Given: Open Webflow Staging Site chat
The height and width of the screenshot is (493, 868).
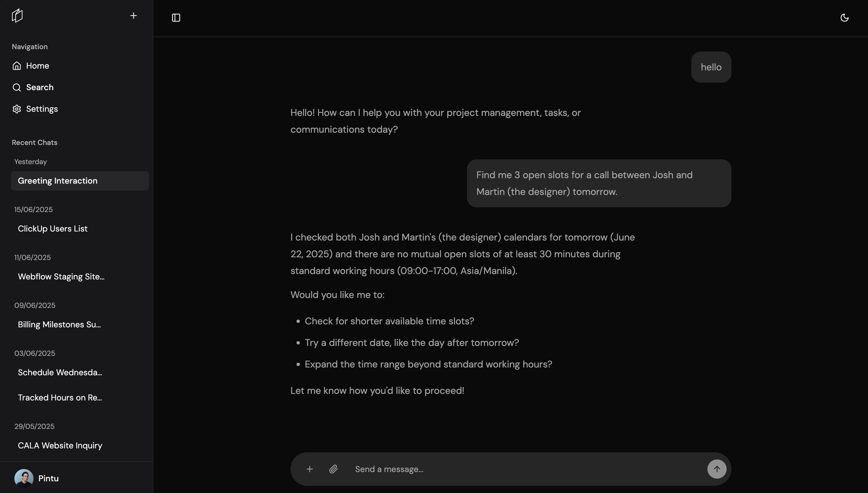Looking at the screenshot, I should [61, 277].
